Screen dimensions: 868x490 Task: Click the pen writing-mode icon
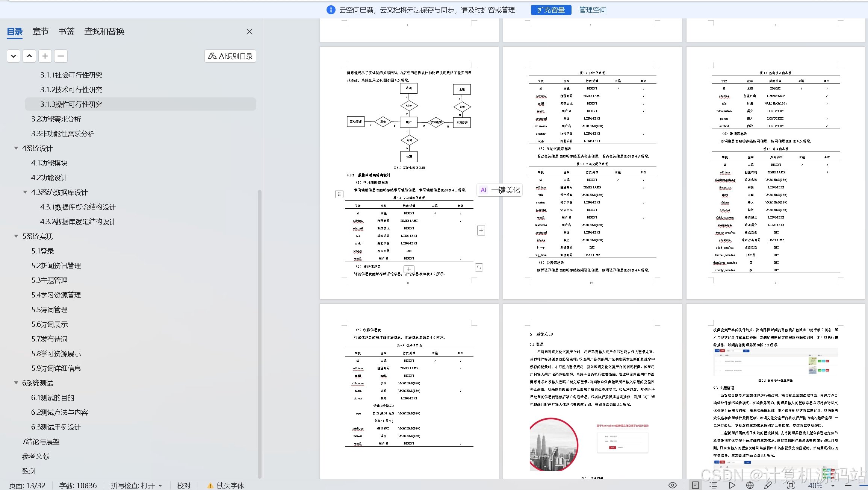[768, 485]
